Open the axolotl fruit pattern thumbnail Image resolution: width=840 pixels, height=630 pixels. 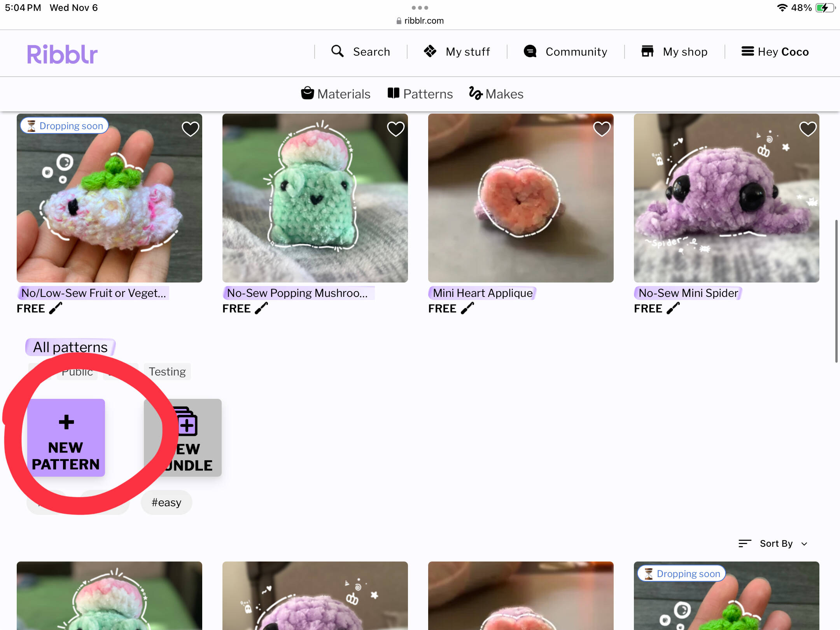[x=109, y=198]
